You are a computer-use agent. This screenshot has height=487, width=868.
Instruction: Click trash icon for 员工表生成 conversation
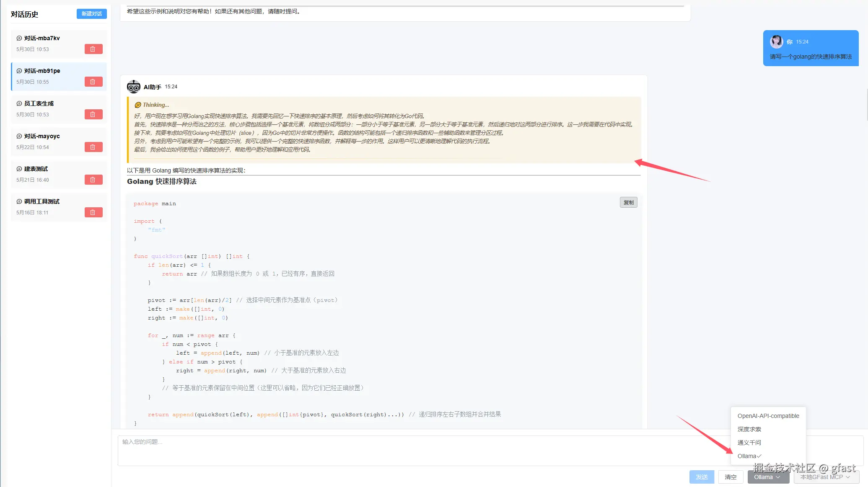coord(93,114)
